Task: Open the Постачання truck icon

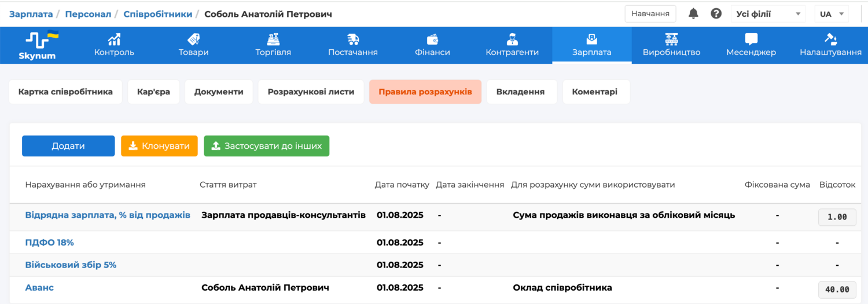Action: coord(352,39)
